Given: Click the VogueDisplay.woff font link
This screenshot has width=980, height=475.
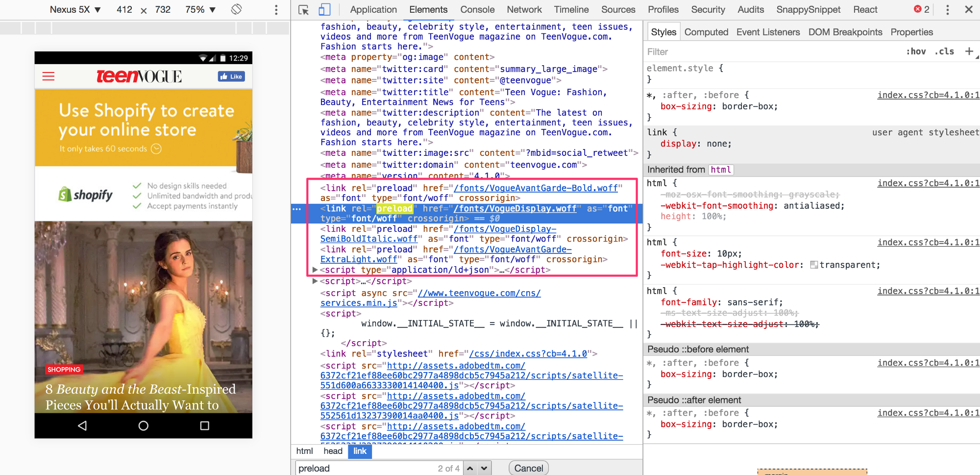Looking at the screenshot, I should [515, 209].
